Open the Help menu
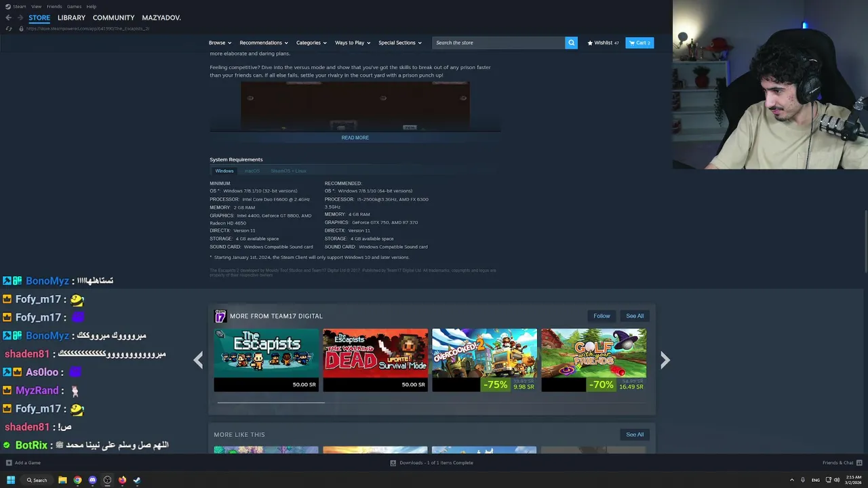 tap(91, 6)
